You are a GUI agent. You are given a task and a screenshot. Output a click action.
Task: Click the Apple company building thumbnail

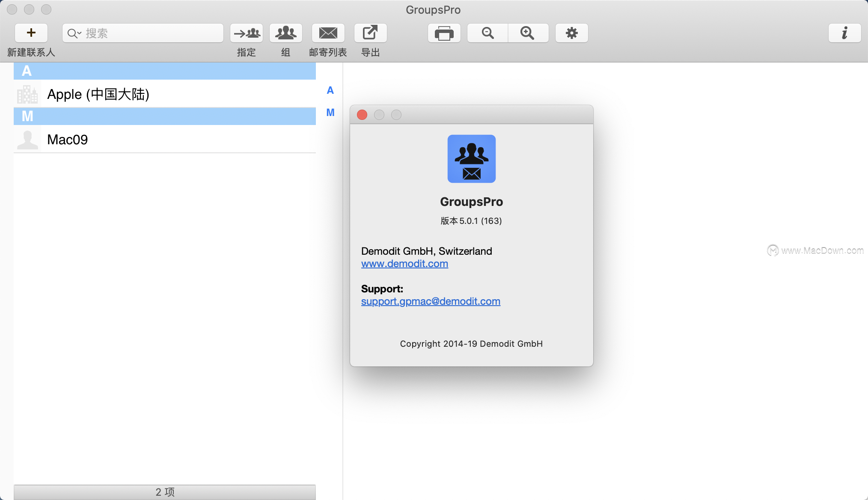click(x=27, y=94)
